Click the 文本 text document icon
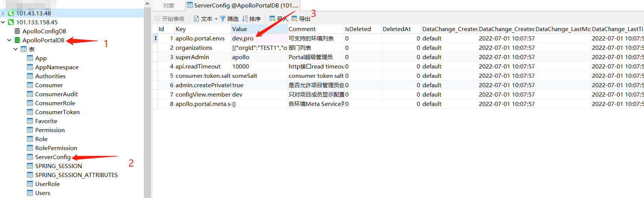644x198 pixels. click(196, 19)
